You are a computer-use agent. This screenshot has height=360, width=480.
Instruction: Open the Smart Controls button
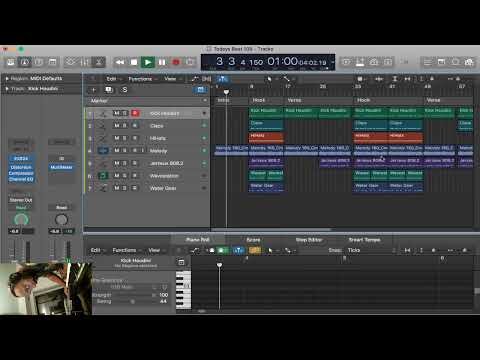71,62
